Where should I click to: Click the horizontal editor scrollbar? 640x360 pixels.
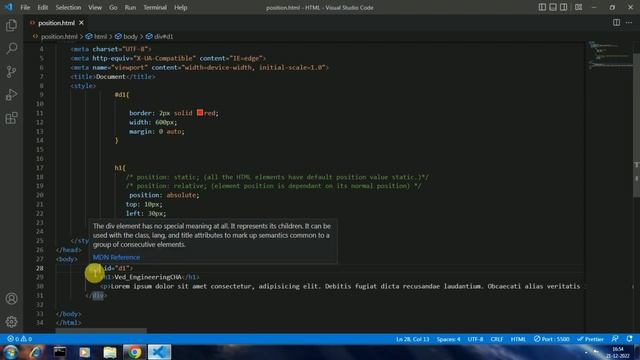pos(101,331)
